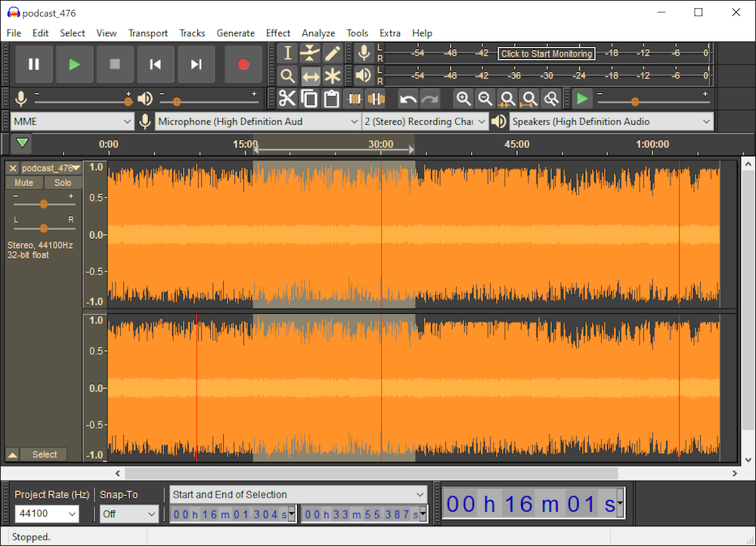The height and width of the screenshot is (546, 756).
Task: Click the Copy icon in edit toolbar
Action: [x=309, y=99]
